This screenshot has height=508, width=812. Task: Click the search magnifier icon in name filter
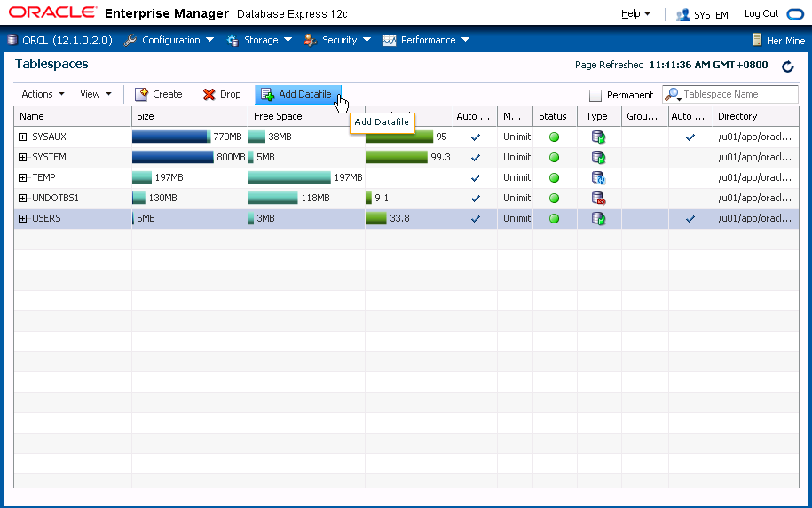tap(672, 94)
